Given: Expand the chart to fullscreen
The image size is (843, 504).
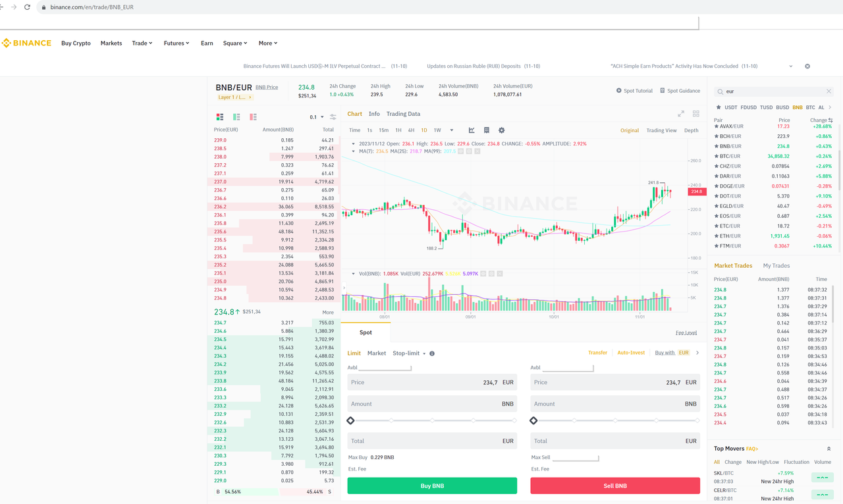Looking at the screenshot, I should pos(681,114).
